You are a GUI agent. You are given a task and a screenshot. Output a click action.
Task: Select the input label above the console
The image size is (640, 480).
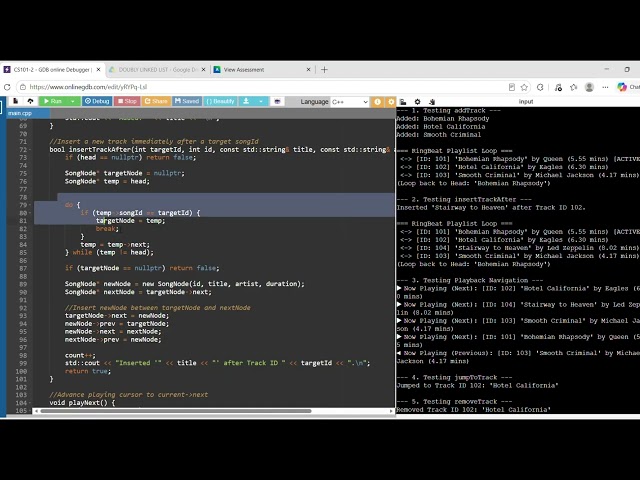tap(526, 102)
